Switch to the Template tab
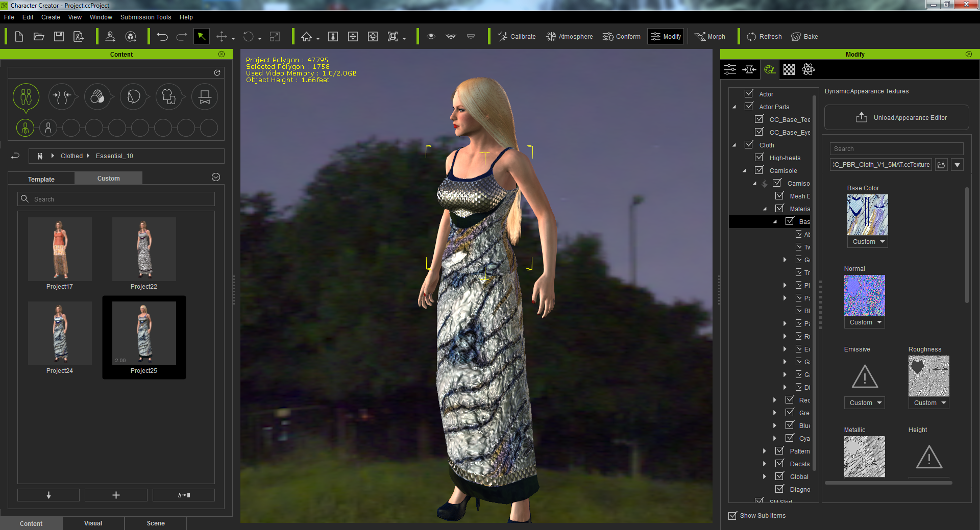980x530 pixels. (41, 179)
